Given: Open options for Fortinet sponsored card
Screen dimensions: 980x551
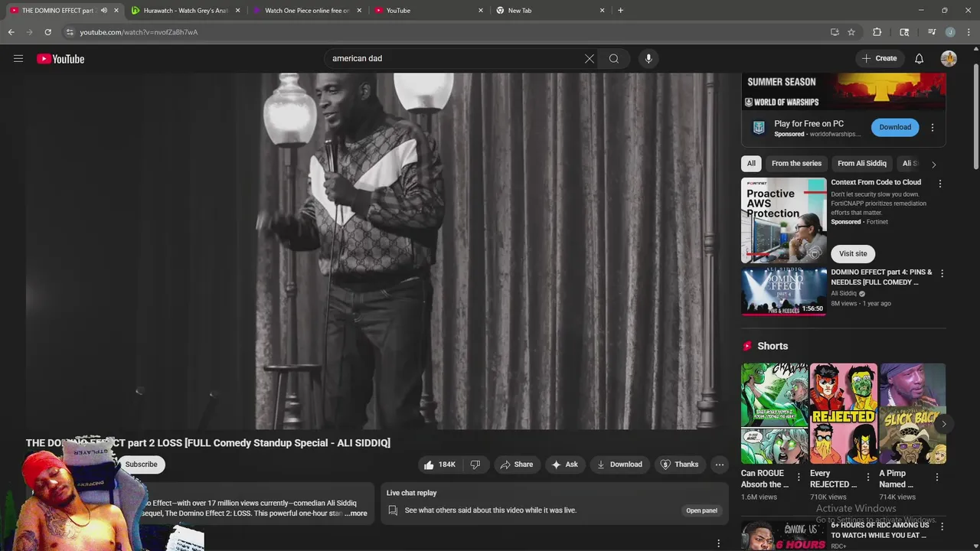Looking at the screenshot, I should click(x=940, y=184).
